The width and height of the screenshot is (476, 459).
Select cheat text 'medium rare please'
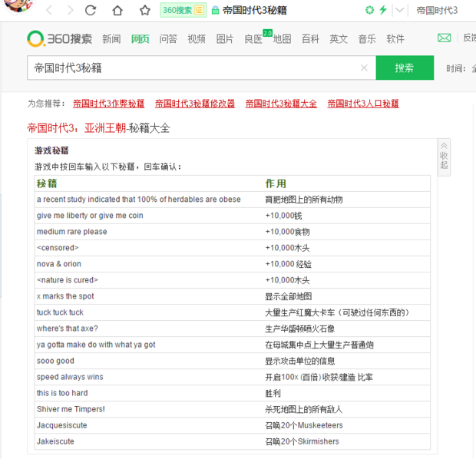[x=72, y=232]
